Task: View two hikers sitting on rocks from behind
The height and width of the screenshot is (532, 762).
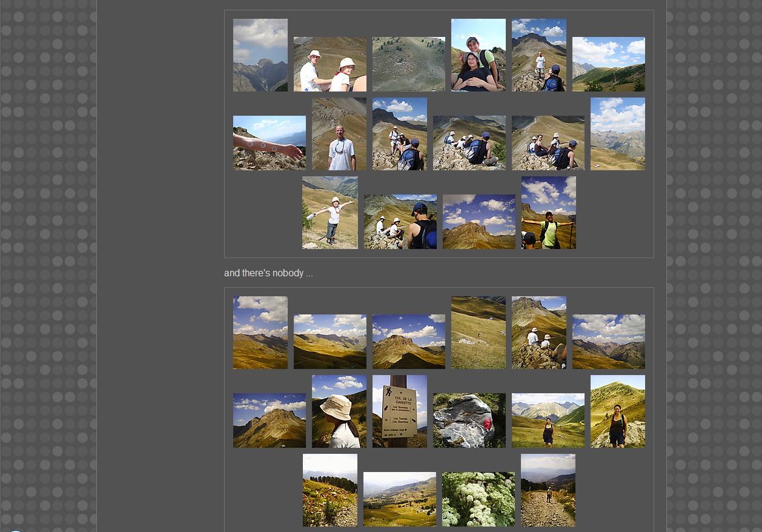Action: tap(538, 333)
